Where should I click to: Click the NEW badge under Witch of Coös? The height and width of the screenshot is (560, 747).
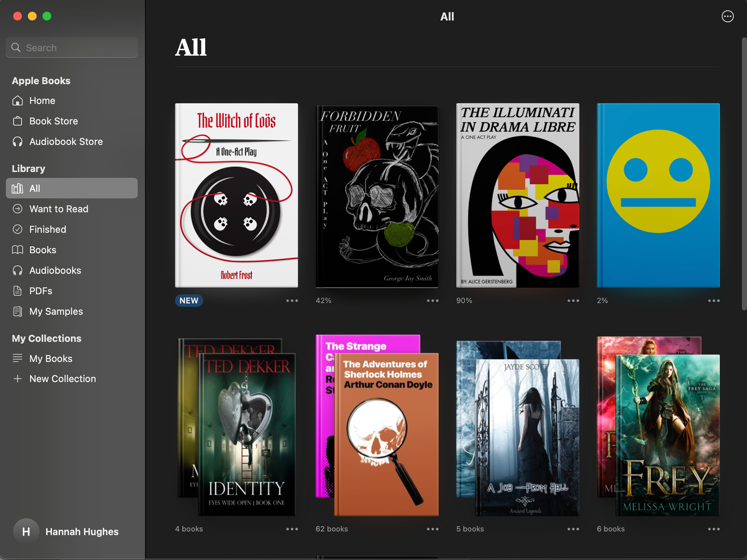point(189,301)
